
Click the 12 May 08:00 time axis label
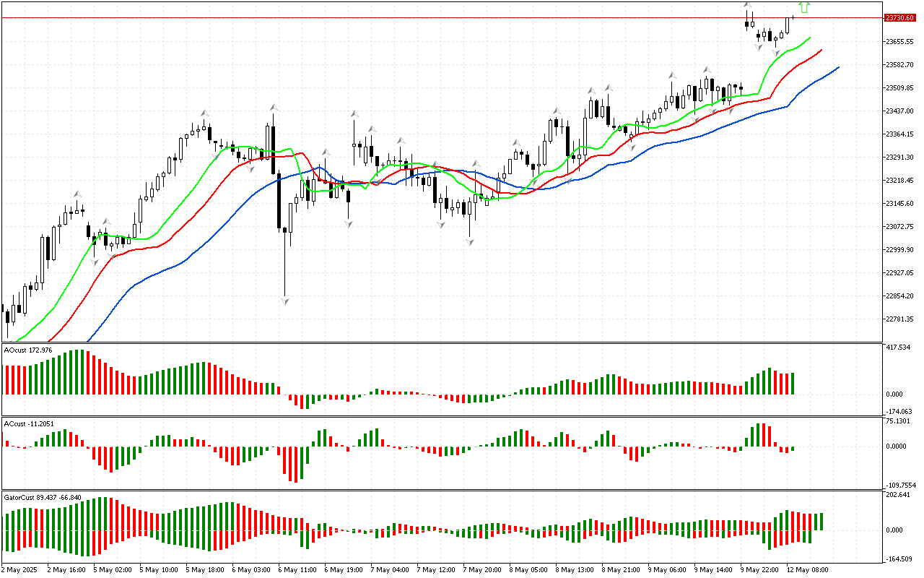[x=808, y=569]
